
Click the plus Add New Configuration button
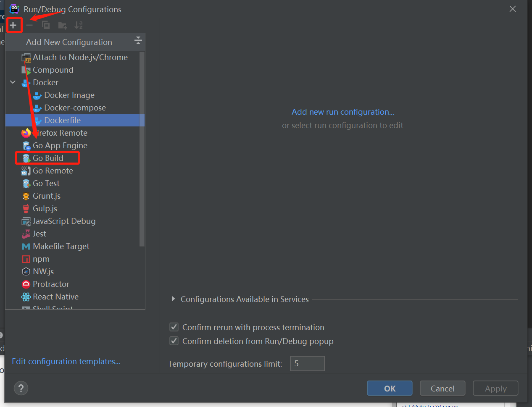click(x=13, y=25)
